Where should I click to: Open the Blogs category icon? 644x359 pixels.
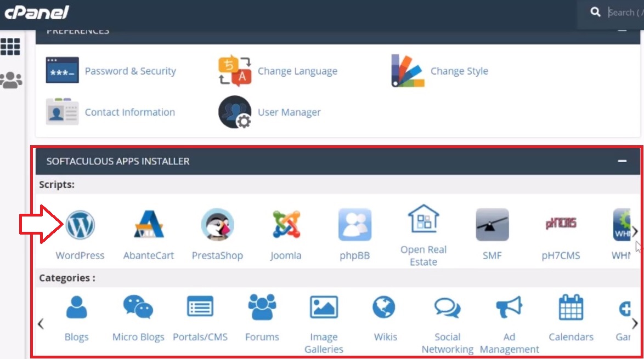point(76,307)
